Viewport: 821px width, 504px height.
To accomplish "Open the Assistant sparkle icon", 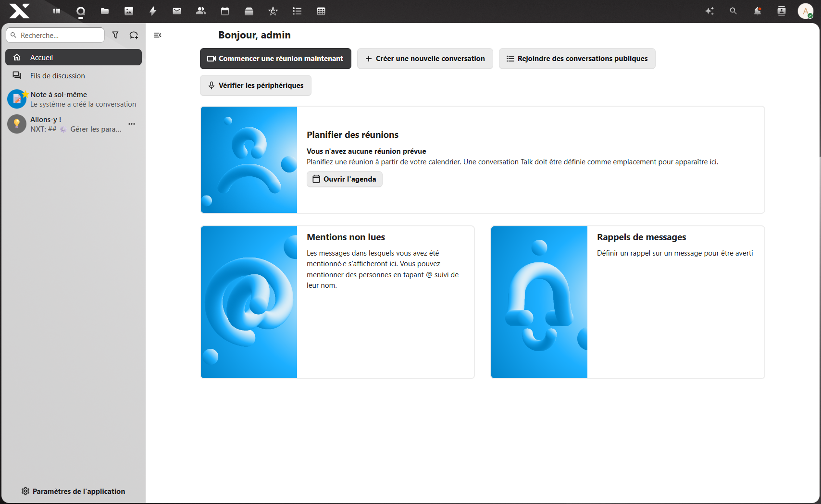I will (709, 11).
